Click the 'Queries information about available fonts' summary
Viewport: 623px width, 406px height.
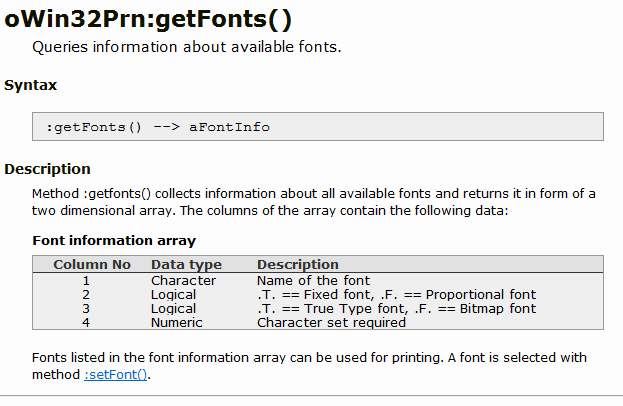click(187, 47)
